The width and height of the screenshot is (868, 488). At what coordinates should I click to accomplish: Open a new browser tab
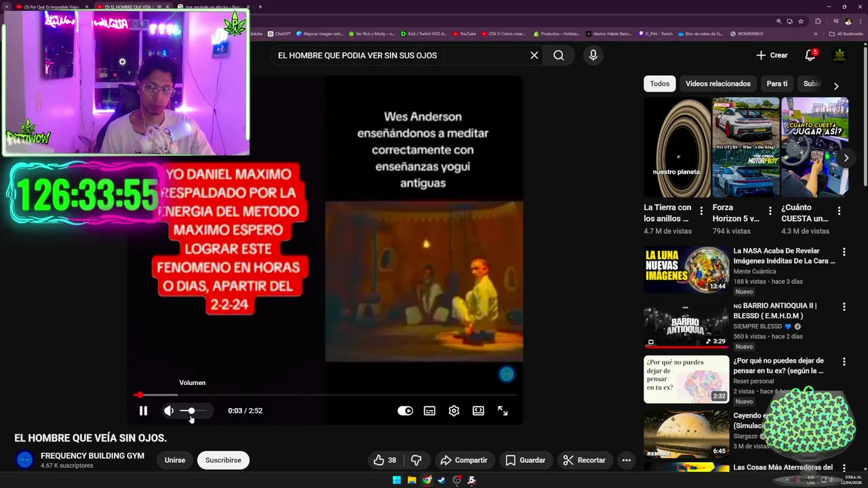[260, 7]
